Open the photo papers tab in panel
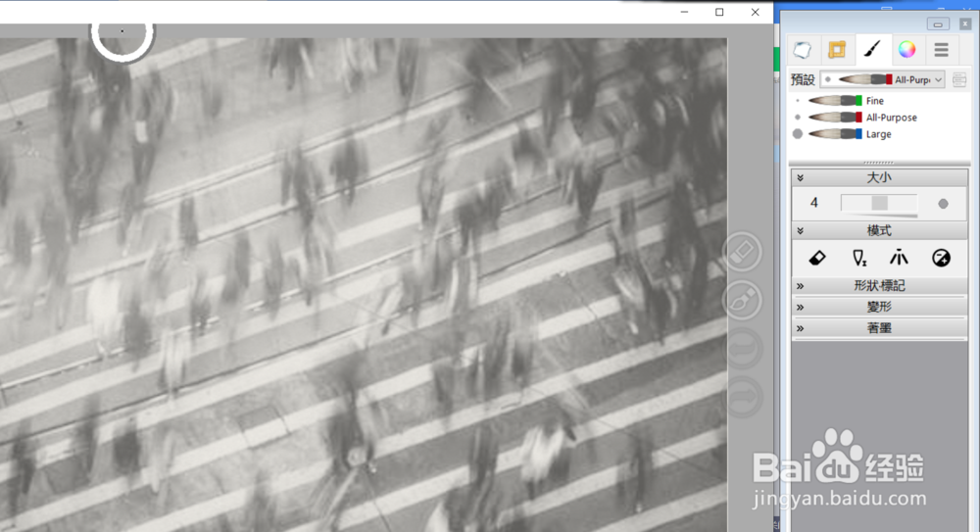This screenshot has height=532, width=980. (803, 50)
